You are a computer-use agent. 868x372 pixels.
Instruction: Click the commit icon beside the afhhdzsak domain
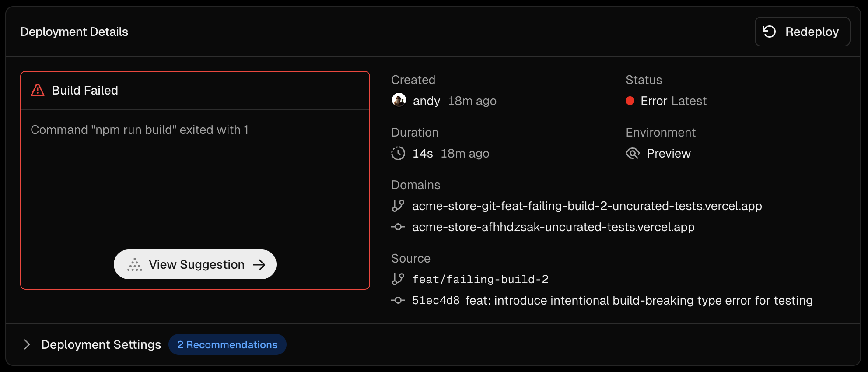coord(398,227)
